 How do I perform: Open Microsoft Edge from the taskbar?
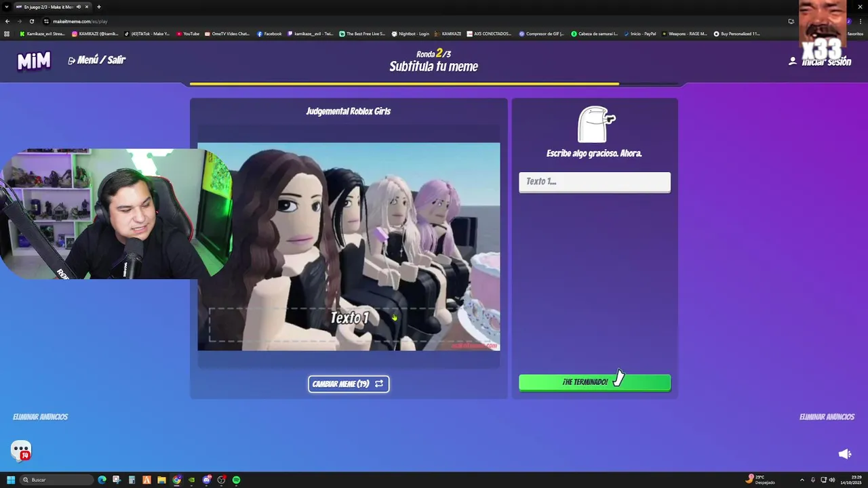(102, 480)
